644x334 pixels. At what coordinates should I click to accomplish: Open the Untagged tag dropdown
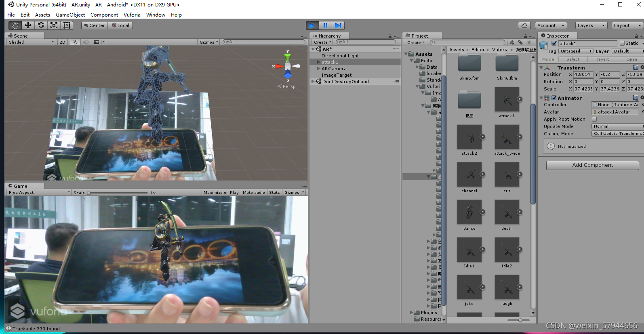tap(576, 51)
